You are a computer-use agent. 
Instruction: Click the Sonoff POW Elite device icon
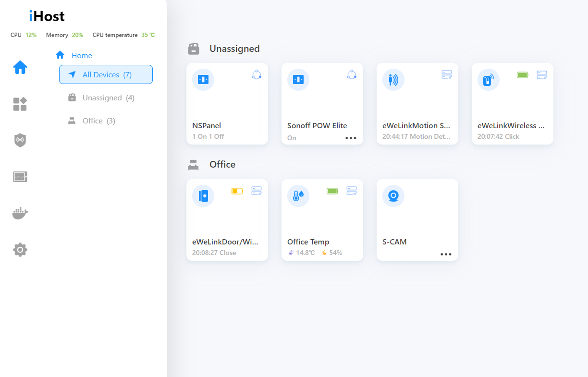point(298,80)
